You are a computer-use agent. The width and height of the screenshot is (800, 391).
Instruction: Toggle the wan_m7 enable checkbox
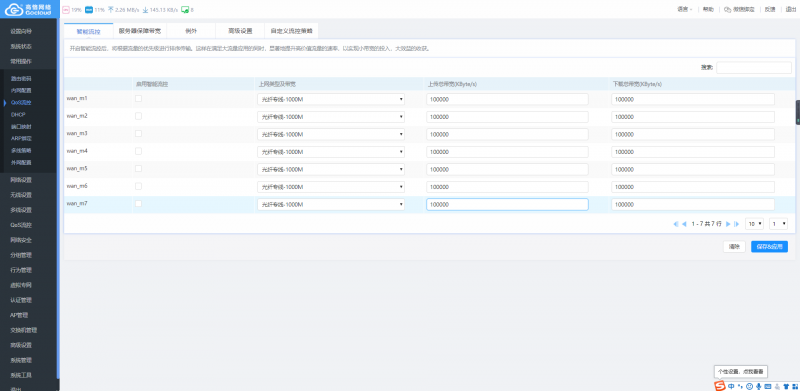(138, 204)
